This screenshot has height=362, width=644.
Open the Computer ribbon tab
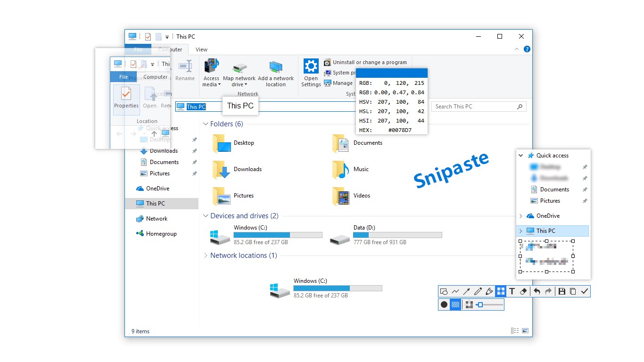(x=171, y=49)
